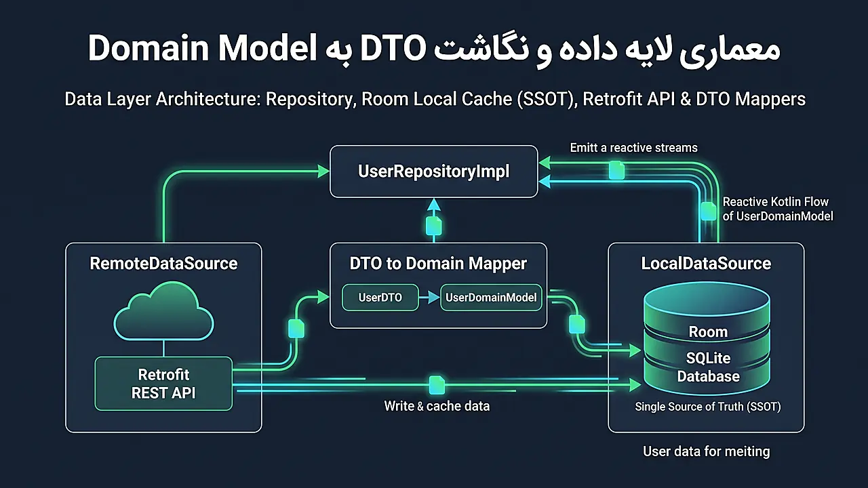Image resolution: width=868 pixels, height=488 pixels.
Task: Click the document icon directly below UserRepositoryImpl
Action: click(434, 226)
